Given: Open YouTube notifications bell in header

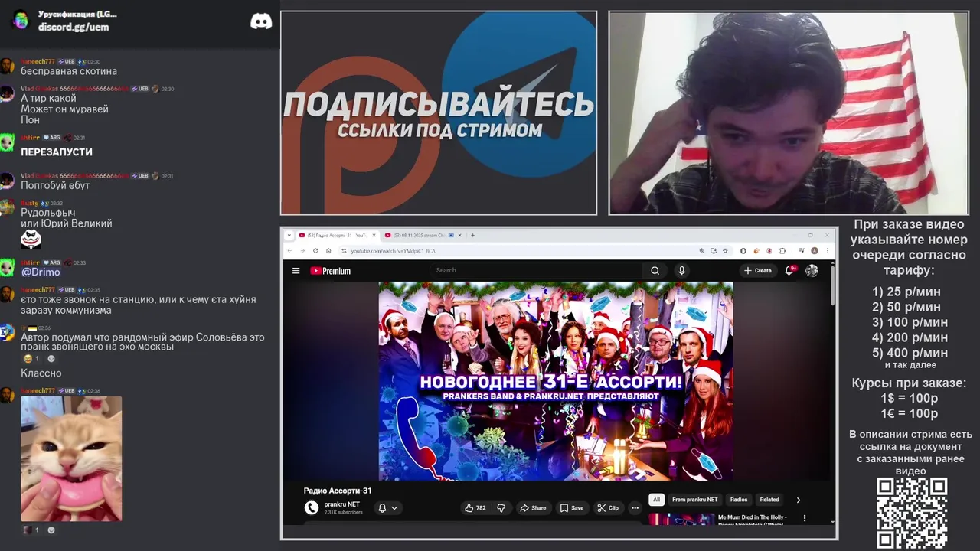Looking at the screenshot, I should [x=789, y=270].
